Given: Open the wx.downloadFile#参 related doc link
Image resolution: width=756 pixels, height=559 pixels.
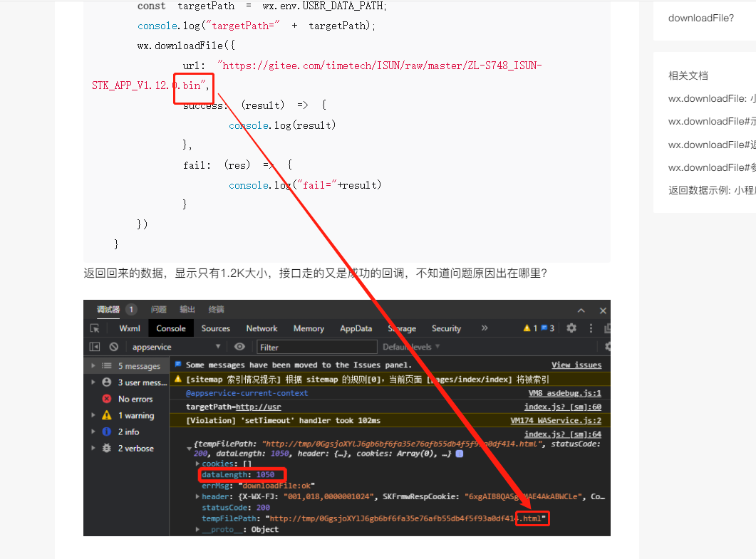Looking at the screenshot, I should pyautogui.click(x=712, y=167).
